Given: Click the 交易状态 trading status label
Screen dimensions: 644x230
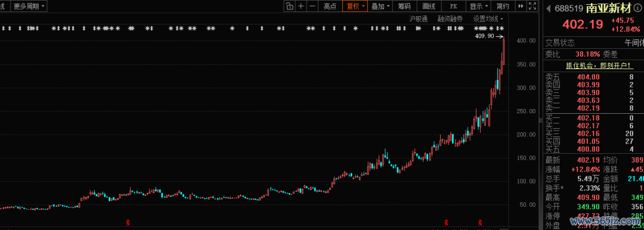Looking at the screenshot, I should [560, 43].
